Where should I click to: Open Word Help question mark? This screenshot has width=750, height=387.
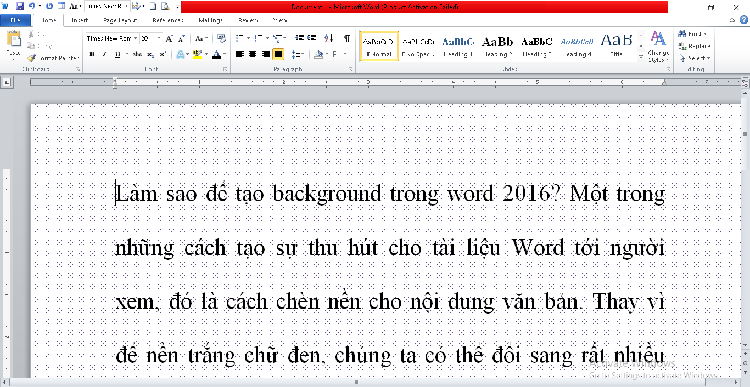click(x=744, y=20)
